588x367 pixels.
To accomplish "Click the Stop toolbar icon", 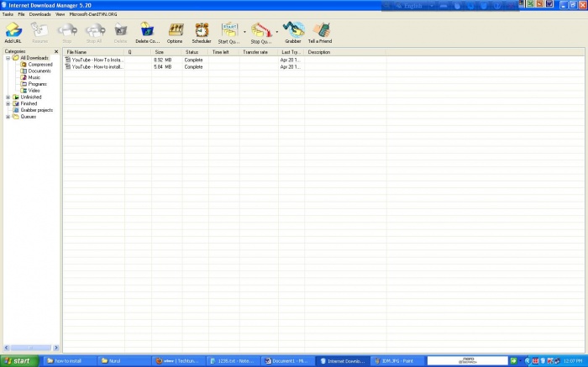I will [67, 30].
